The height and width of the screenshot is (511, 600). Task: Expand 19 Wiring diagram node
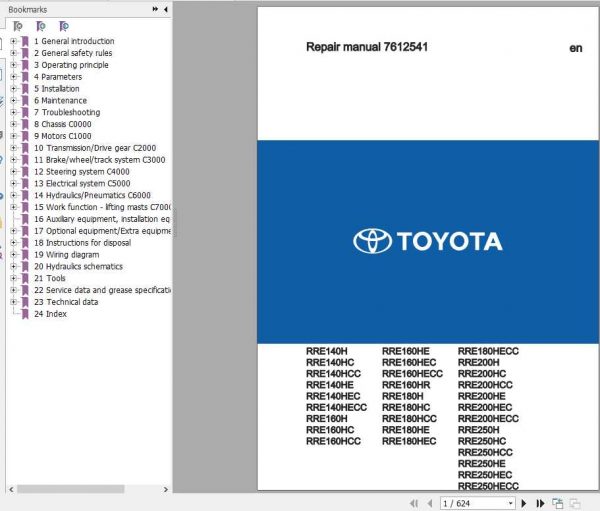click(x=13, y=255)
